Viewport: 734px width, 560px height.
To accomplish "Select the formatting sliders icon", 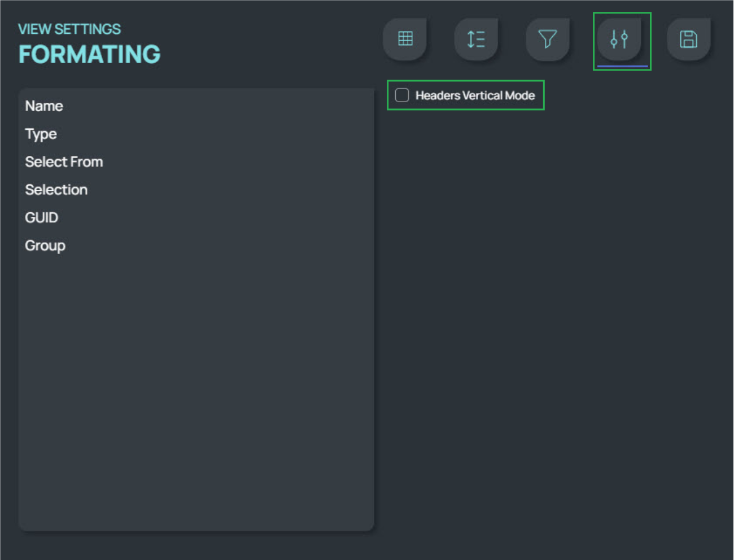I will pos(619,39).
